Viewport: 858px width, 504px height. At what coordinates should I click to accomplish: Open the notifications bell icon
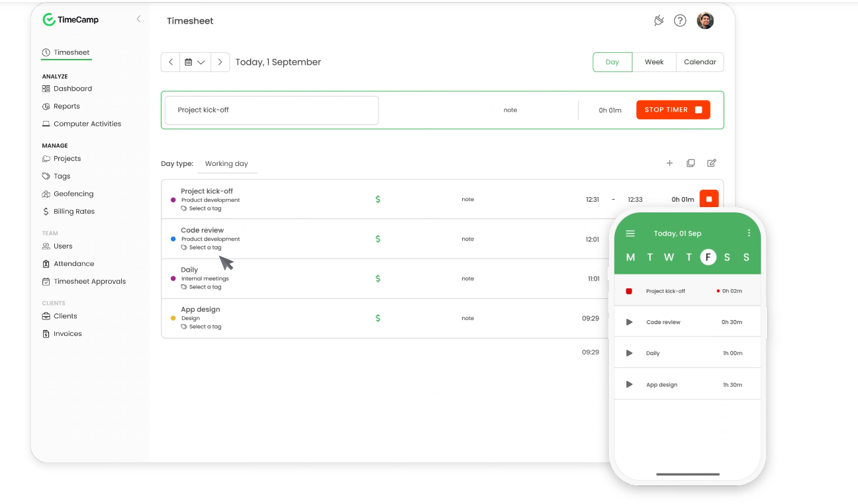tap(659, 21)
